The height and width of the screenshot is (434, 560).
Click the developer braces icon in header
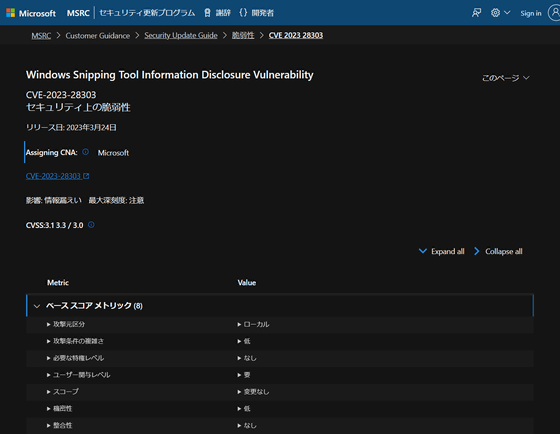[x=243, y=13]
